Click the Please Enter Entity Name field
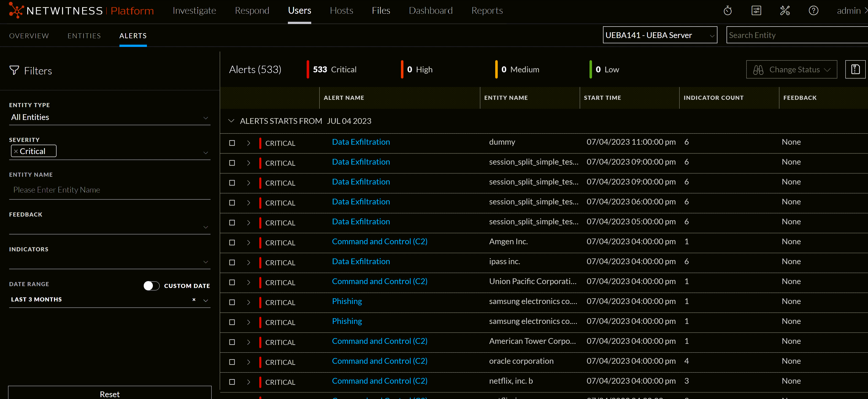This screenshot has height=399, width=868. [x=110, y=190]
